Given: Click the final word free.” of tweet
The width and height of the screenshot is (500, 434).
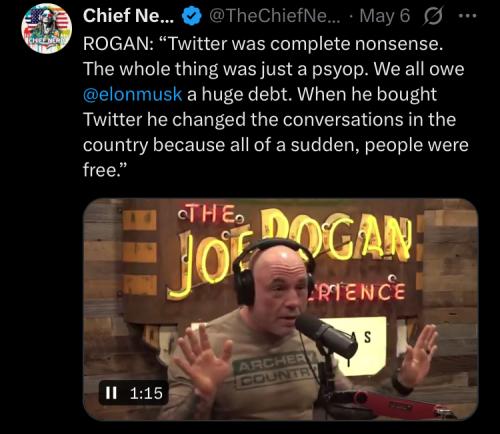Looking at the screenshot, I should click(105, 170).
